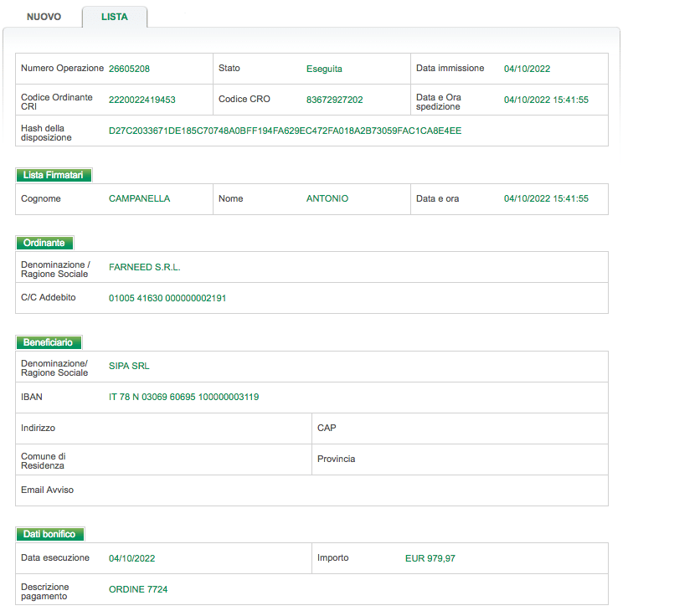The image size is (700, 616).
Task: Click the Ordinante section header
Action: (x=44, y=243)
